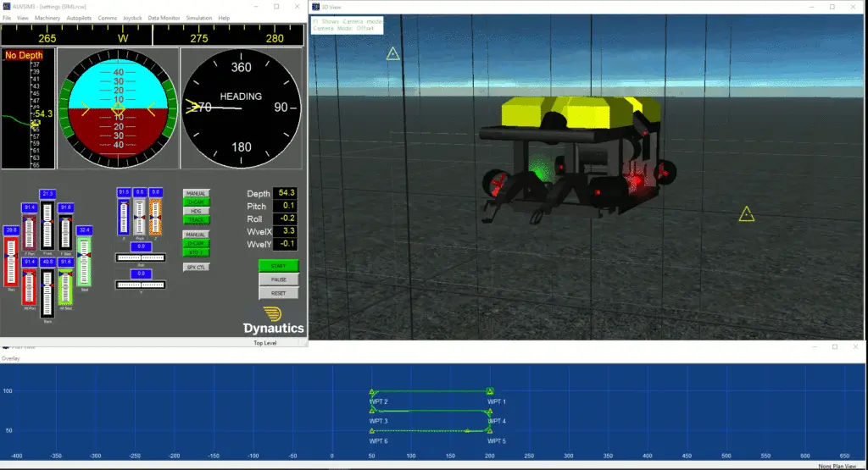Click the 21.3 thruster value box

(47, 194)
